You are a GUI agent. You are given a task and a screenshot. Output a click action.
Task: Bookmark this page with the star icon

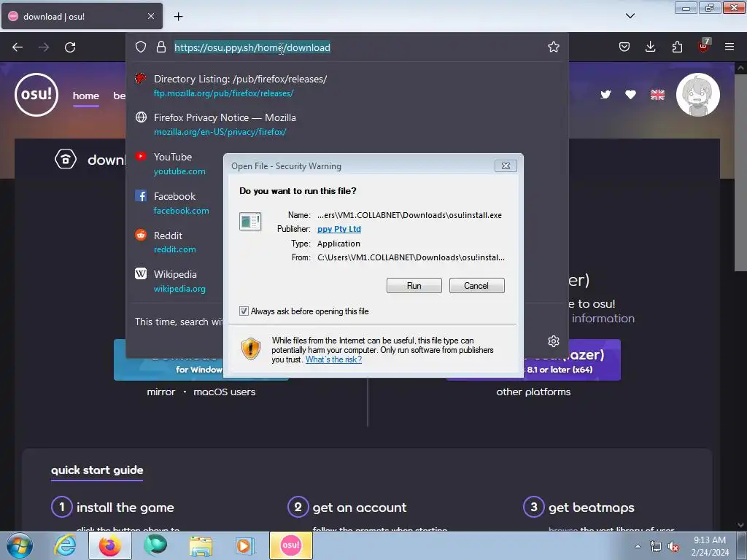tap(553, 47)
